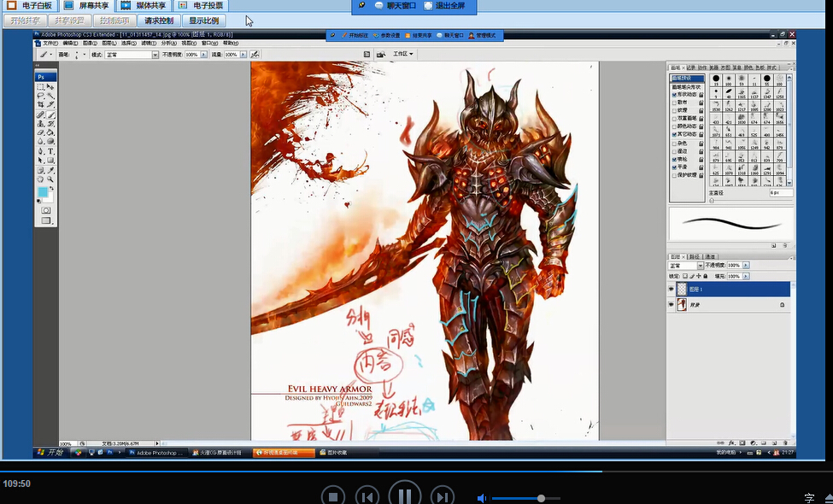Select the Move tool in the toolbox
This screenshot has height=504, width=833.
coord(51,86)
